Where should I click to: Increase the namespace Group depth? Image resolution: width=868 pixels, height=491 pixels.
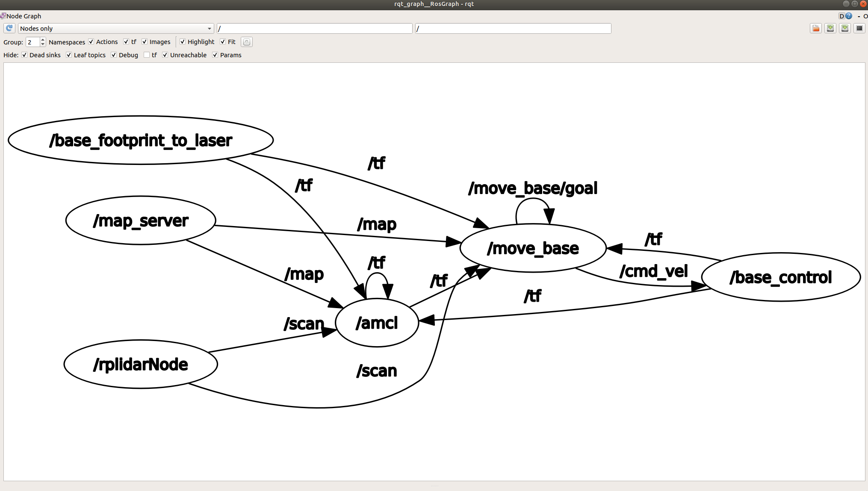(43, 40)
